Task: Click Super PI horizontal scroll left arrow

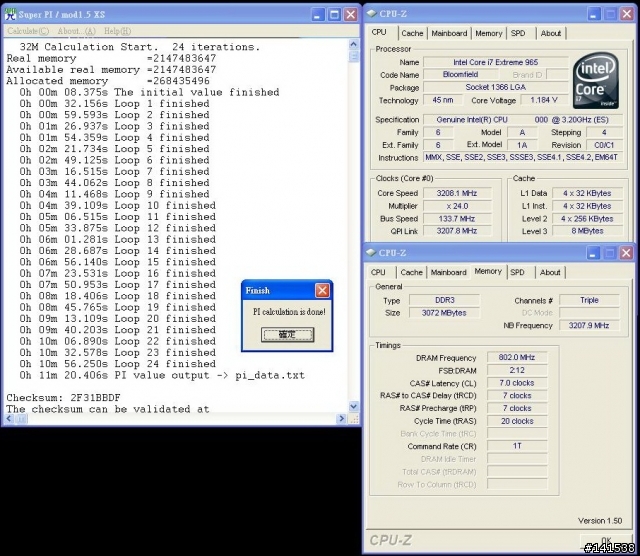Action: [9, 418]
